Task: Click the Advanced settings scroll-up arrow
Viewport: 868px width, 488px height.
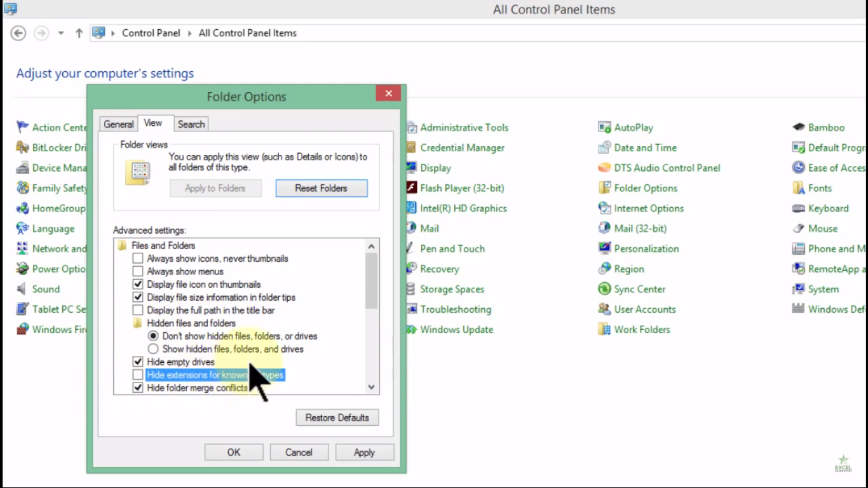Action: [372, 247]
